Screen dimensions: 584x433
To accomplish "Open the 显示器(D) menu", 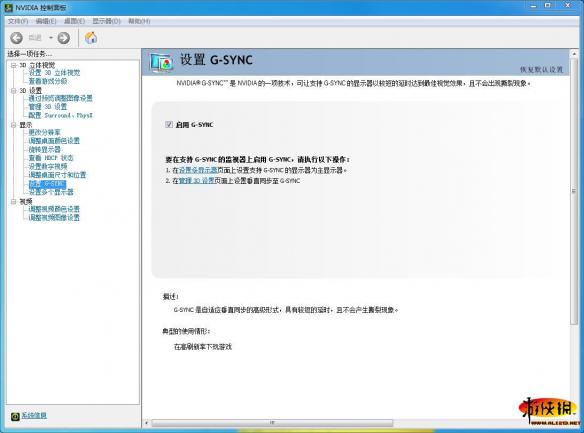I will (107, 21).
